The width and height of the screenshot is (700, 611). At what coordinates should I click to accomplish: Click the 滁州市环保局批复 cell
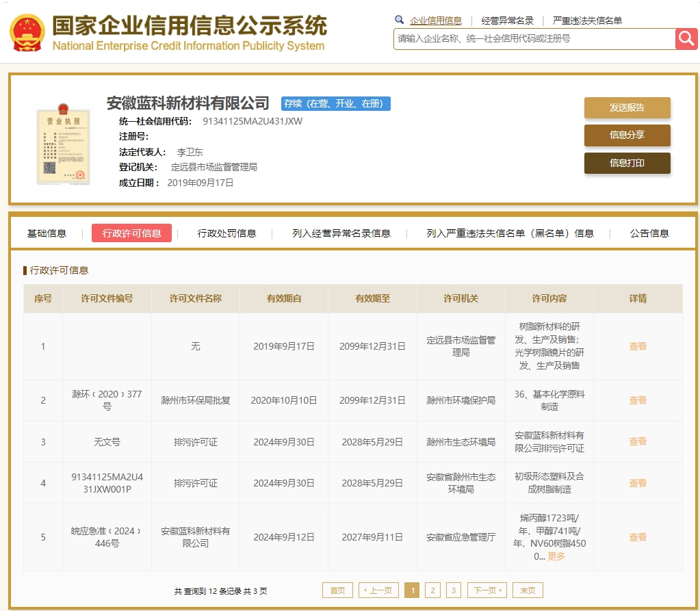(196, 400)
